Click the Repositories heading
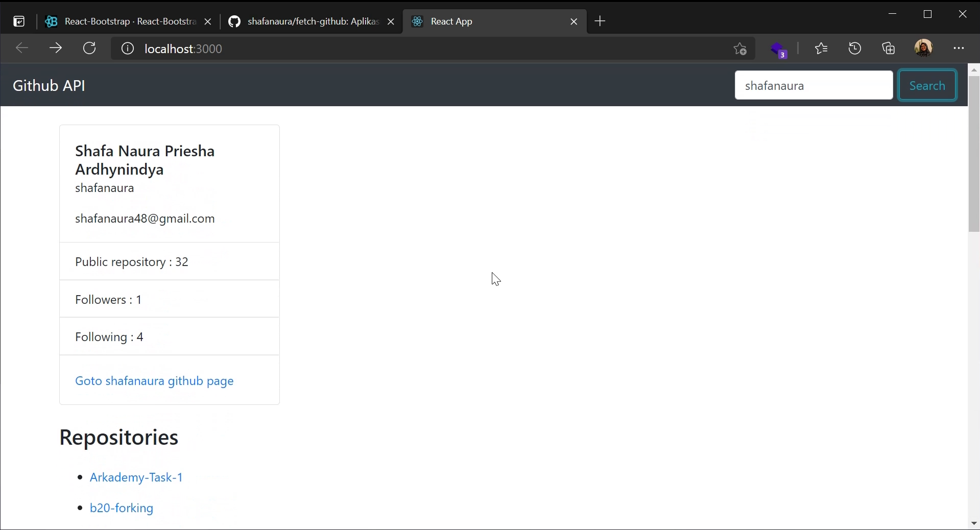 click(119, 438)
